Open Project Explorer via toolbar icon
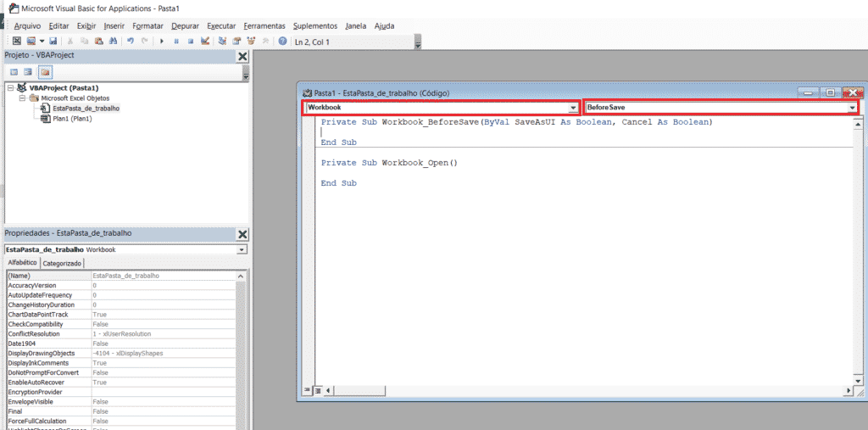This screenshot has height=430, width=868. tap(222, 41)
